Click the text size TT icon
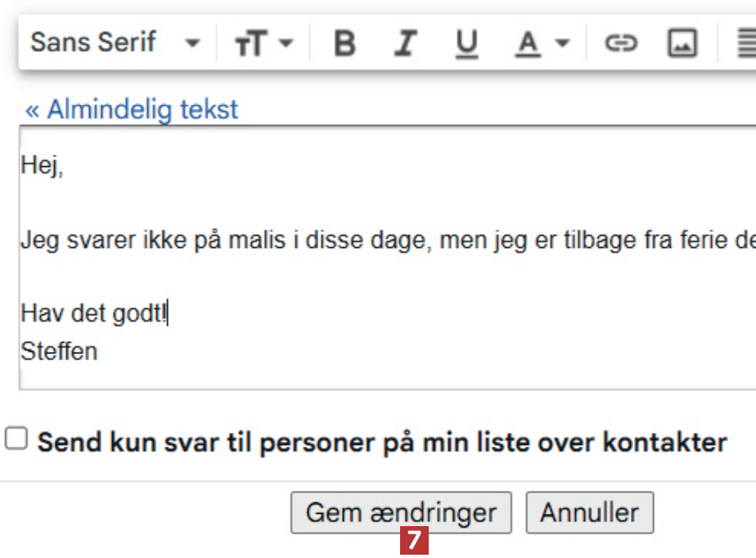 250,43
